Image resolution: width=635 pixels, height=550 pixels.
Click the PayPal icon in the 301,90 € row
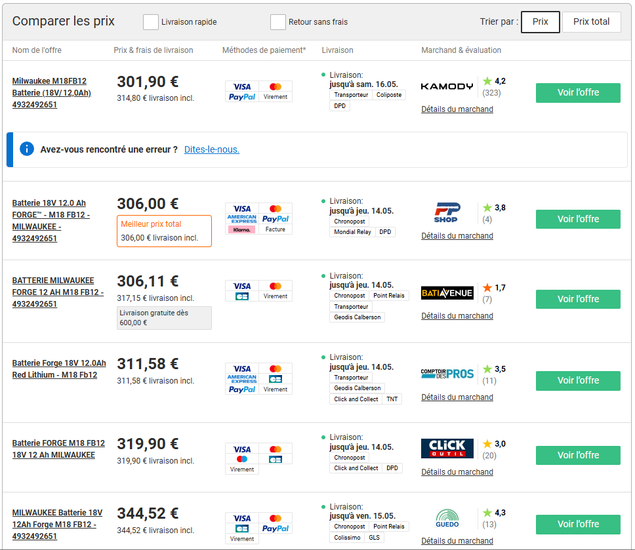tap(242, 97)
